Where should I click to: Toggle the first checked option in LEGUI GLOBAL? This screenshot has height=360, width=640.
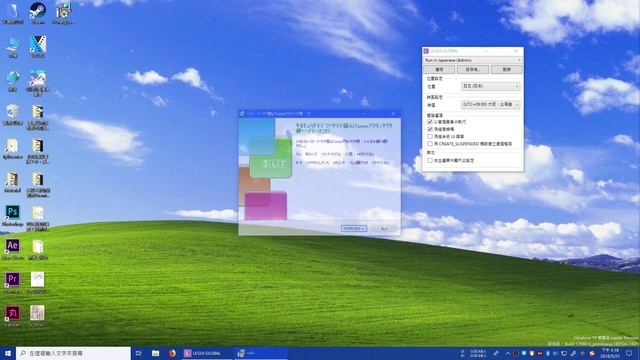pos(430,122)
